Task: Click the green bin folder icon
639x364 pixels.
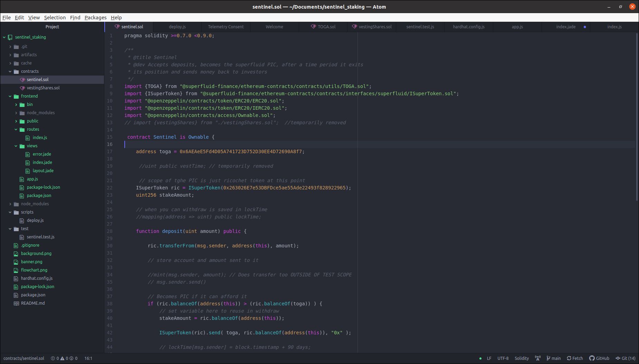Action: (x=22, y=105)
